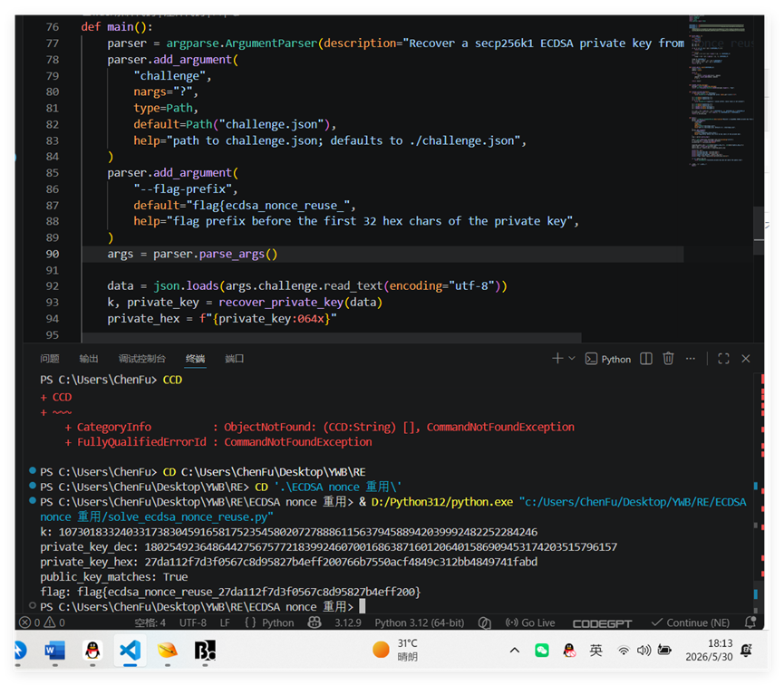Change indentation setting 空格: 4

pyautogui.click(x=150, y=622)
